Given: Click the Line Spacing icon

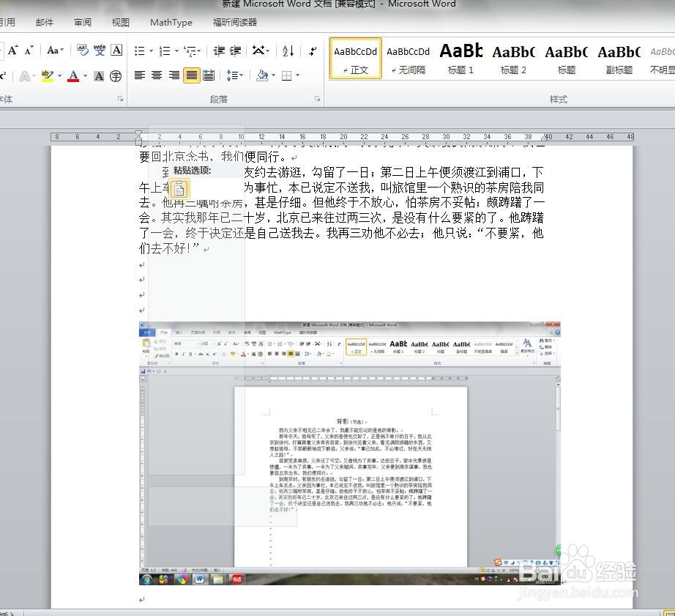Looking at the screenshot, I should click(231, 76).
